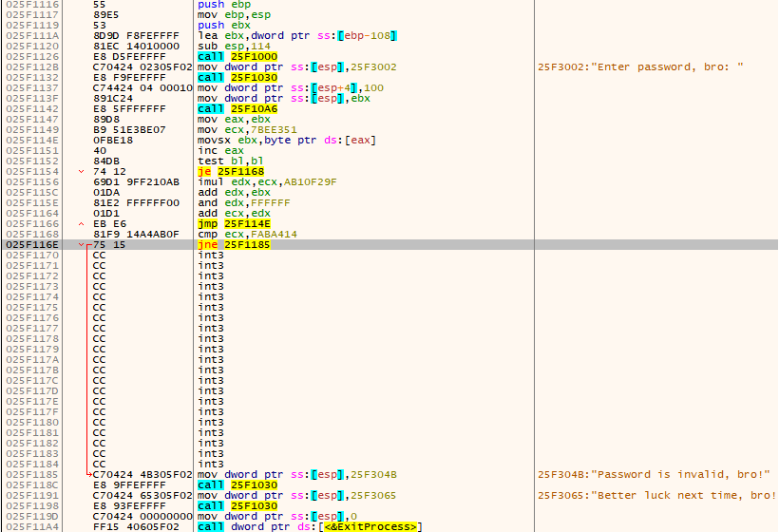Image resolution: width=779 pixels, height=532 pixels.
Task: Select the highlighted jne 25F1185 instruction
Action: tap(232, 245)
